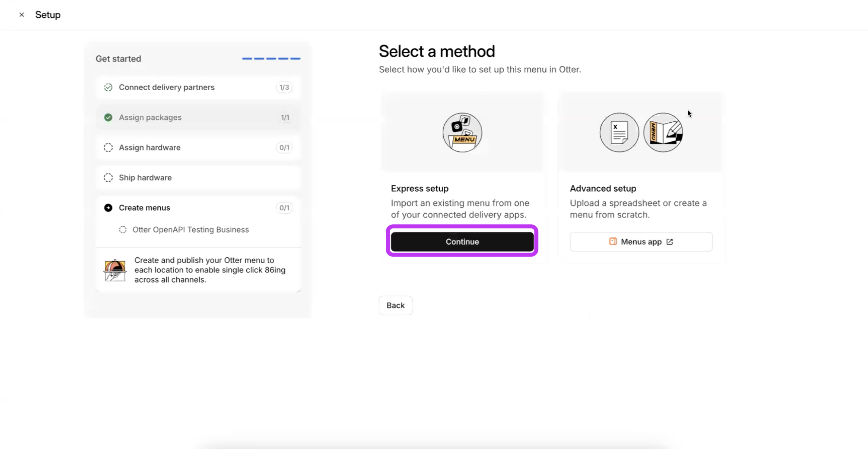
Task: Click the Back button
Action: (395, 305)
